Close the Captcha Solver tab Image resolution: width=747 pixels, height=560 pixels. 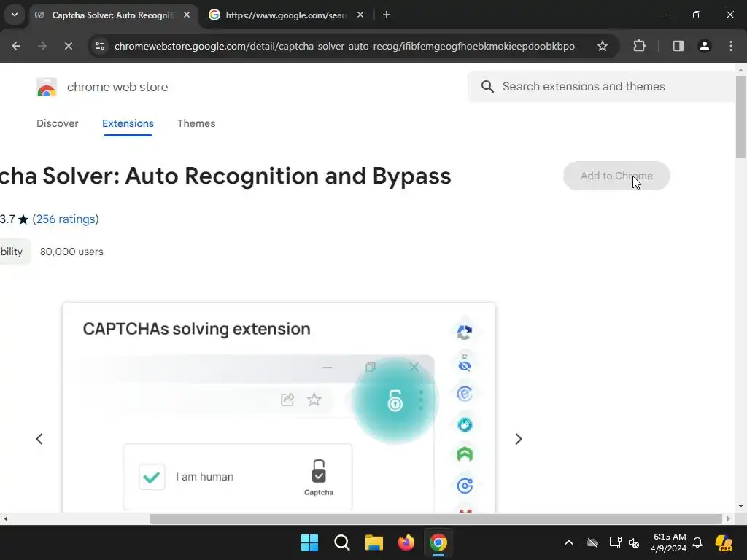[187, 15]
